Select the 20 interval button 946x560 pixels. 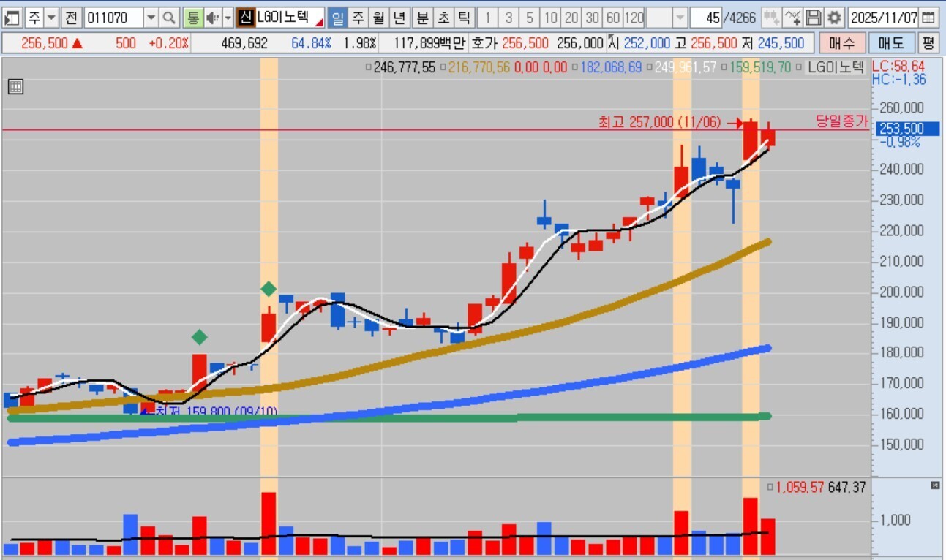[571, 17]
